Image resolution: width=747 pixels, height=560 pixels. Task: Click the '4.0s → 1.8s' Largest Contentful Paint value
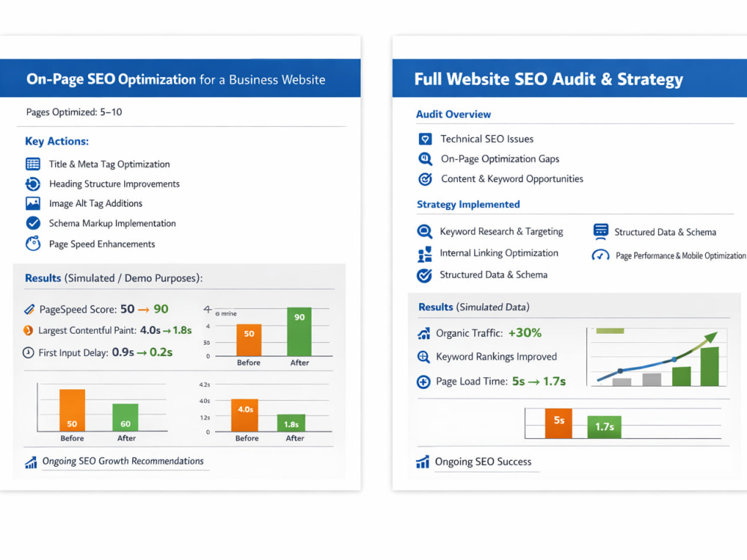tap(166, 330)
